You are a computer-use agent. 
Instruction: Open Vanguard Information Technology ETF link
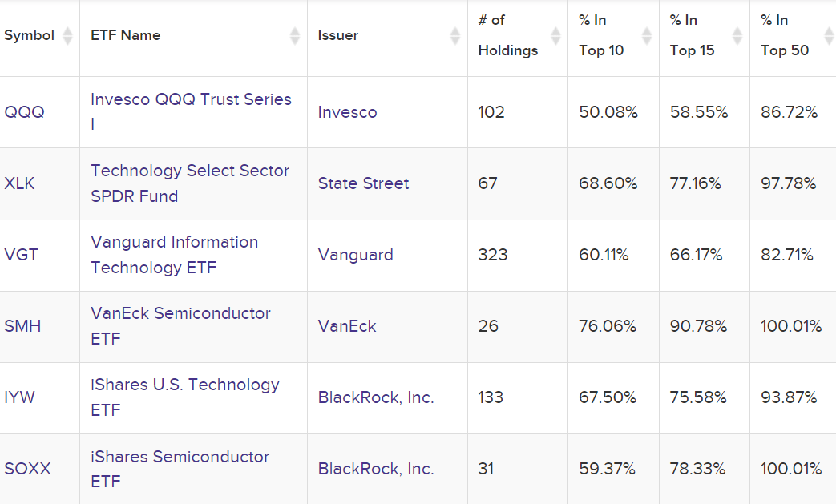click(x=174, y=243)
